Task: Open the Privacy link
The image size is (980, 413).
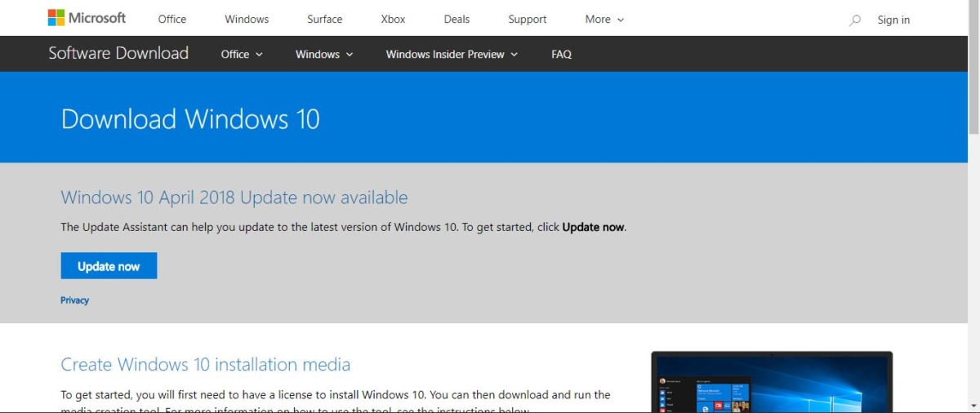Action: 74,300
